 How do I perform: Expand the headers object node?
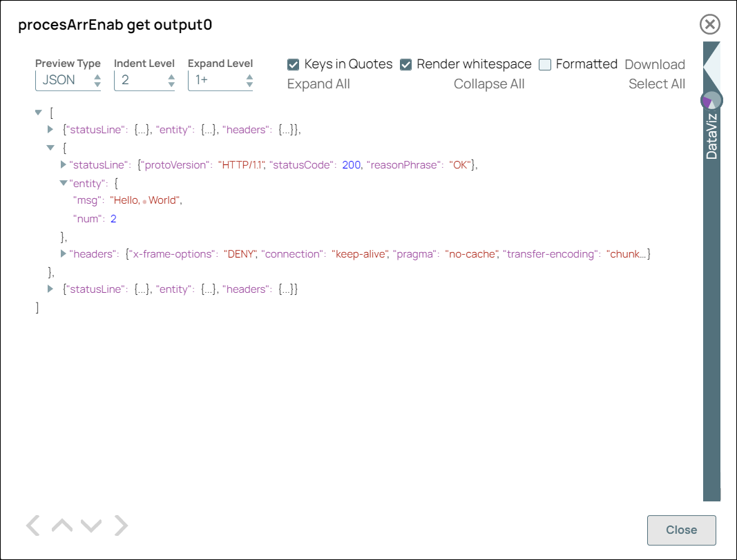tap(63, 254)
